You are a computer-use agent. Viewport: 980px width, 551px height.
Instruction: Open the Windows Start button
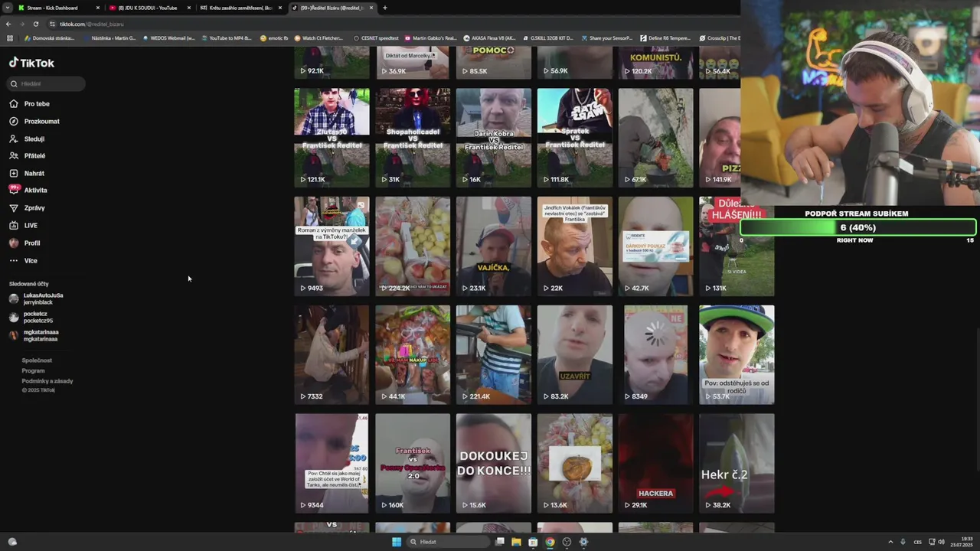(x=397, y=542)
